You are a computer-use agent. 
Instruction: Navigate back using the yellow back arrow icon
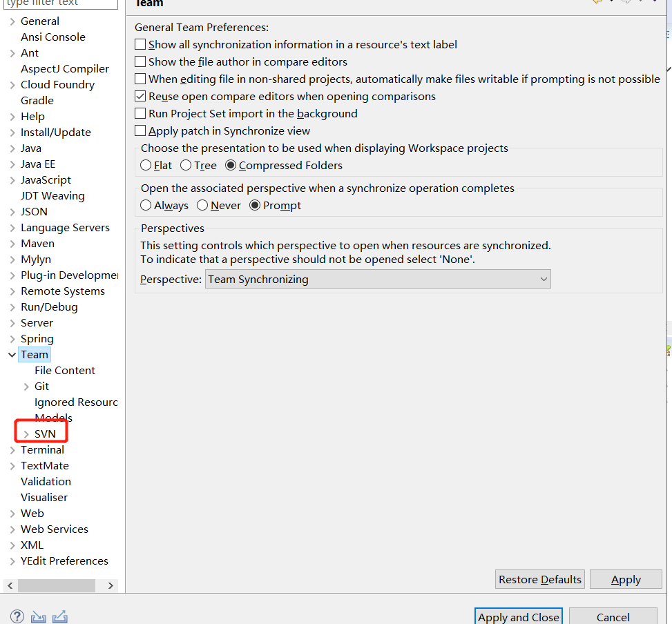597,3
